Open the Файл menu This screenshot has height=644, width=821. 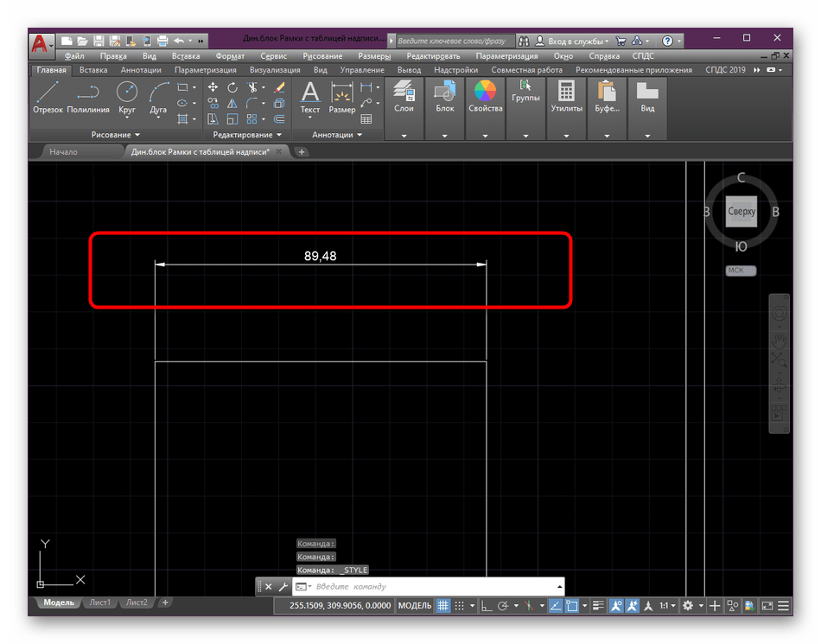[x=74, y=56]
